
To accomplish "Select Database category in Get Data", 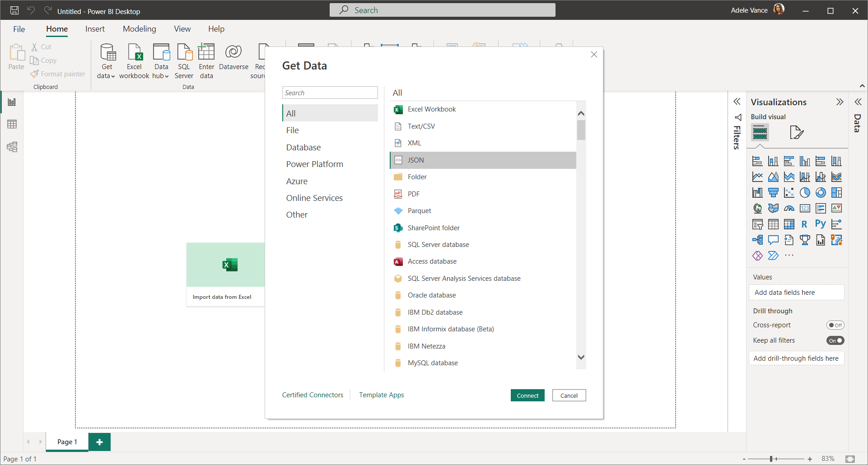I will (x=303, y=148).
